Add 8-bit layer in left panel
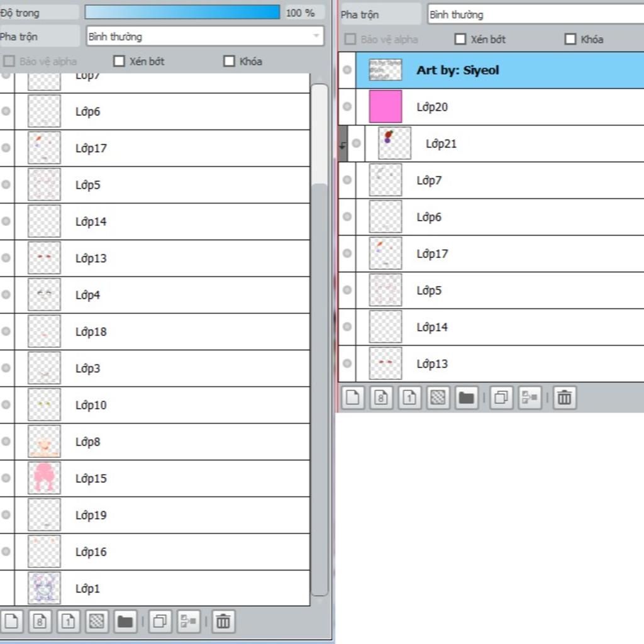Viewport: 644px width, 644px height. click(x=40, y=621)
